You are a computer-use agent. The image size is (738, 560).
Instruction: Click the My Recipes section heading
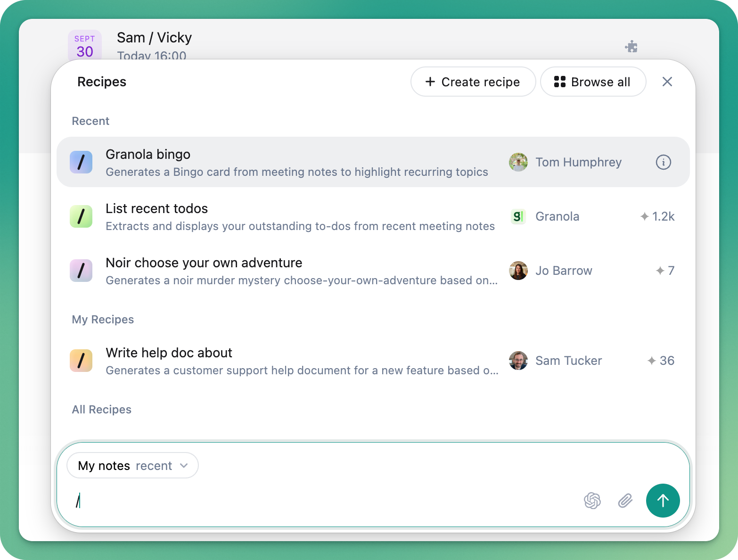(103, 320)
